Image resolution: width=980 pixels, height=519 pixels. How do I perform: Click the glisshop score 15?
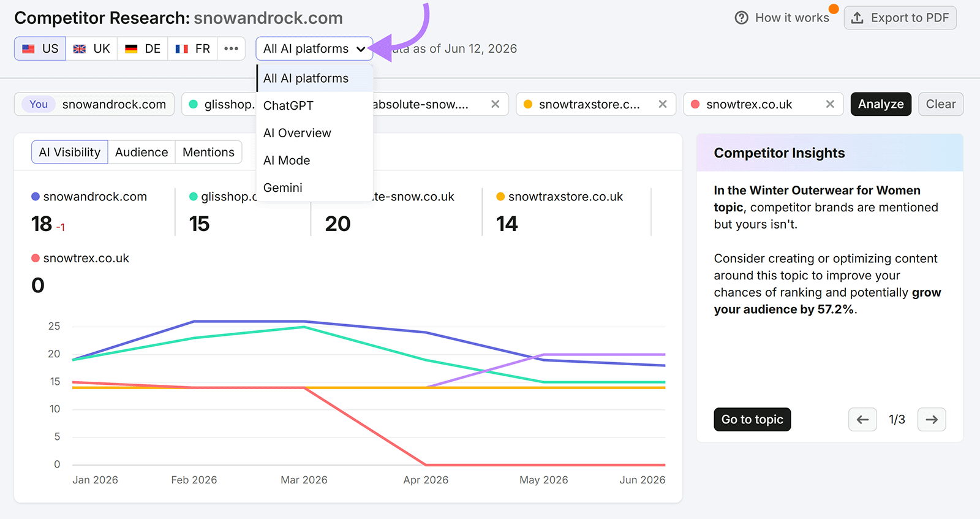click(x=200, y=224)
